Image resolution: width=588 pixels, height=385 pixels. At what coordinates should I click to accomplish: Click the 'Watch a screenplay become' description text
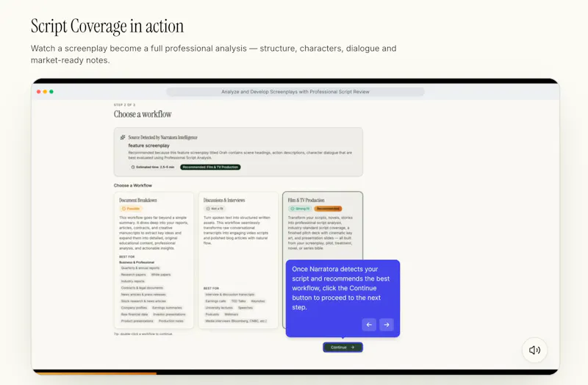(x=213, y=54)
